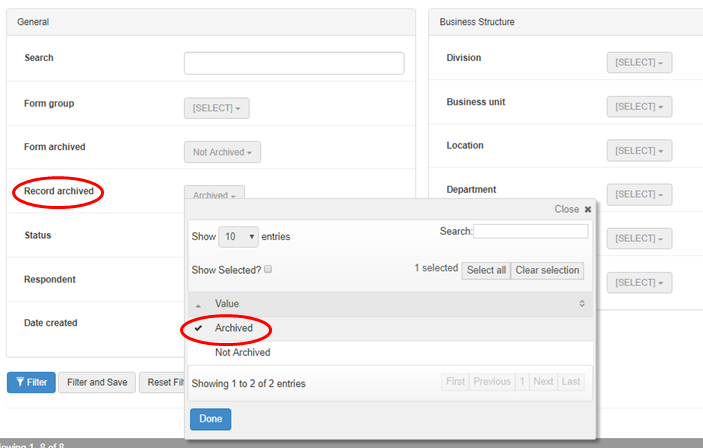This screenshot has width=703, height=448.
Task: Click the Done button
Action: click(210, 419)
